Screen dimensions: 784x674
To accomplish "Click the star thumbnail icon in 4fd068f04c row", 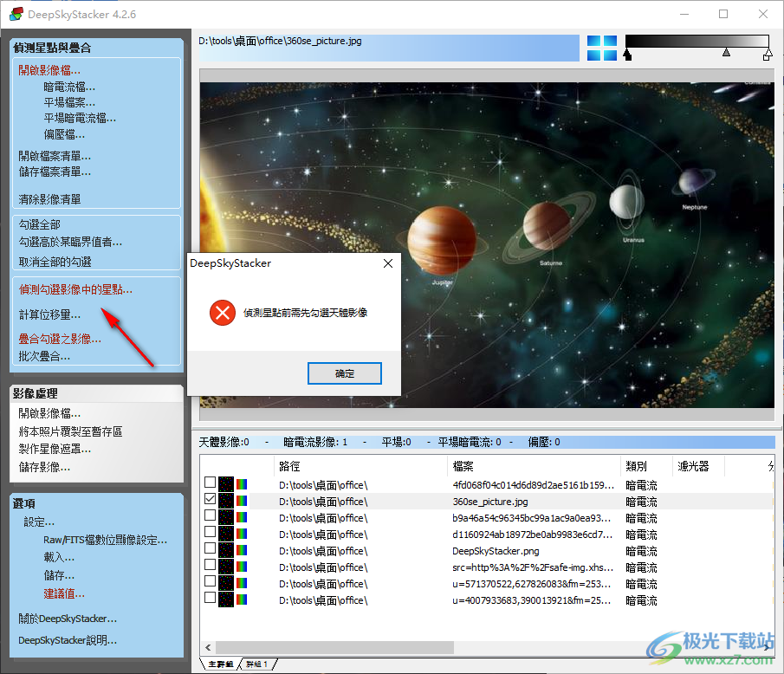I will tap(226, 484).
